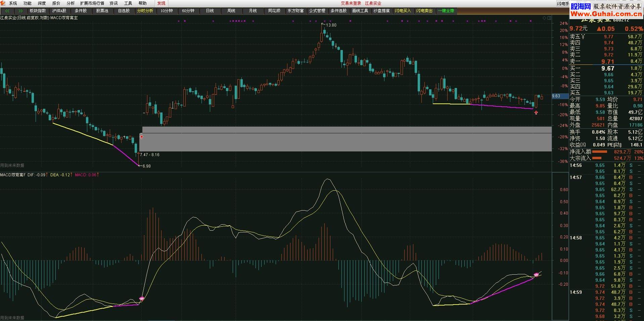Click the current price 9.72元

tap(579, 29)
